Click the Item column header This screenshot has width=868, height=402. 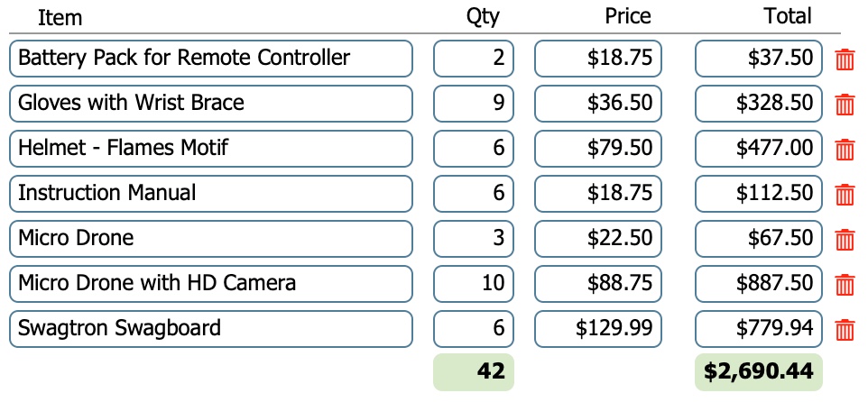[60, 17]
